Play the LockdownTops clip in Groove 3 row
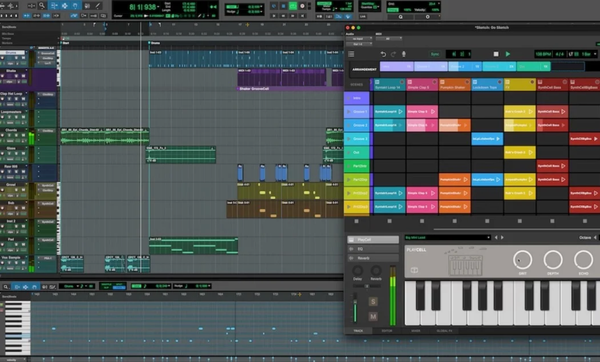The width and height of the screenshot is (600, 362). pyautogui.click(x=498, y=139)
